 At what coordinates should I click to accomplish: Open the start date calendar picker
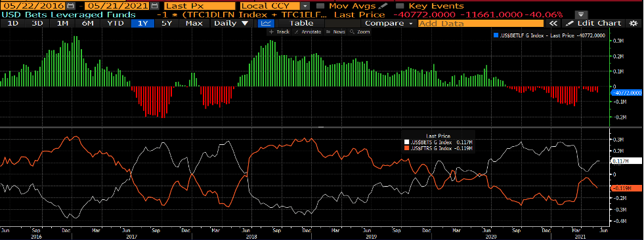coord(71,6)
